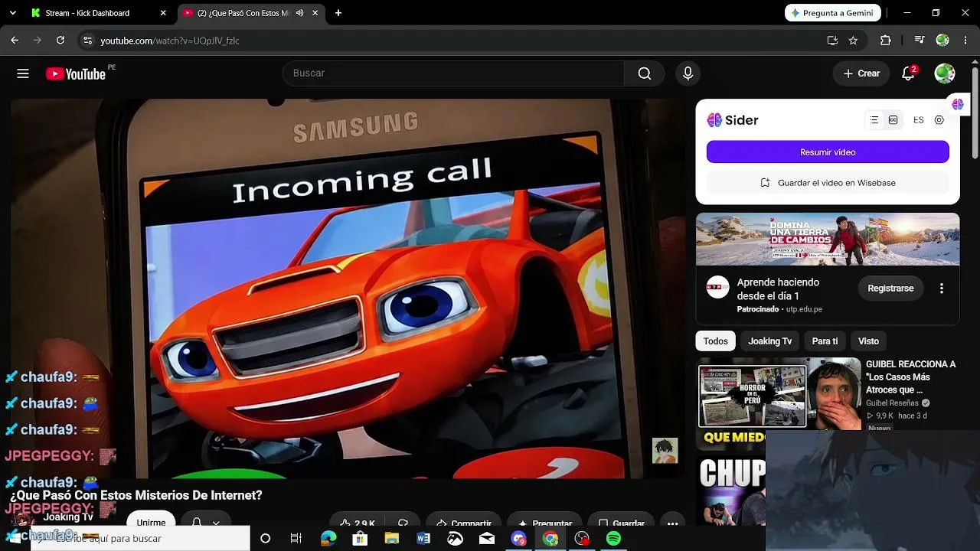Close the Kick Dashboard tab
Viewport: 980px width, 551px height.
(163, 13)
